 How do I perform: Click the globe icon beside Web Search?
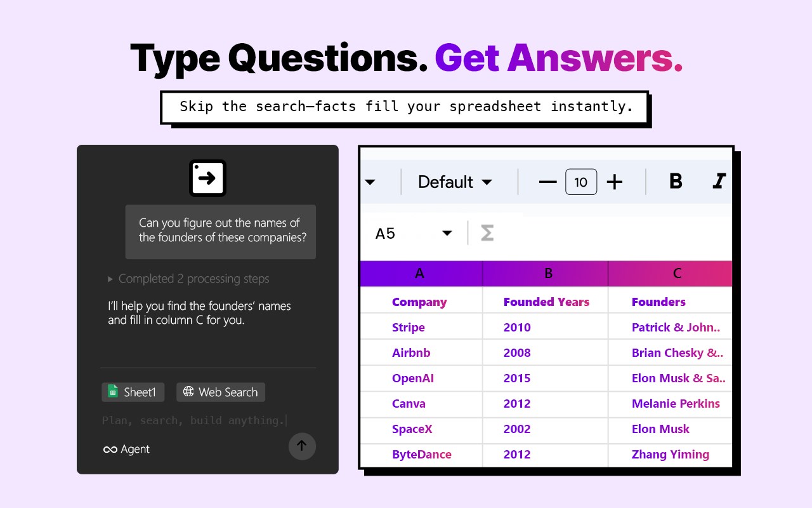(x=188, y=392)
